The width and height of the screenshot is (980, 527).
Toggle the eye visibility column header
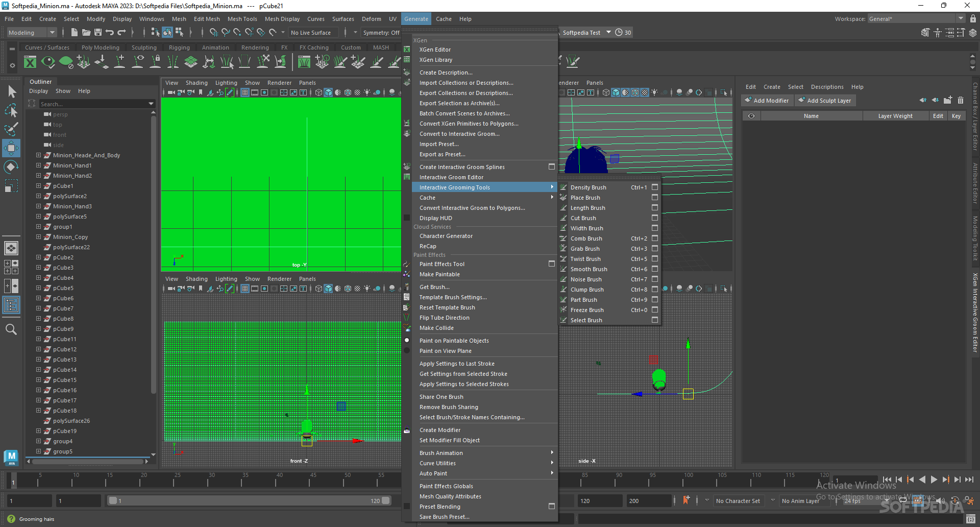751,116
